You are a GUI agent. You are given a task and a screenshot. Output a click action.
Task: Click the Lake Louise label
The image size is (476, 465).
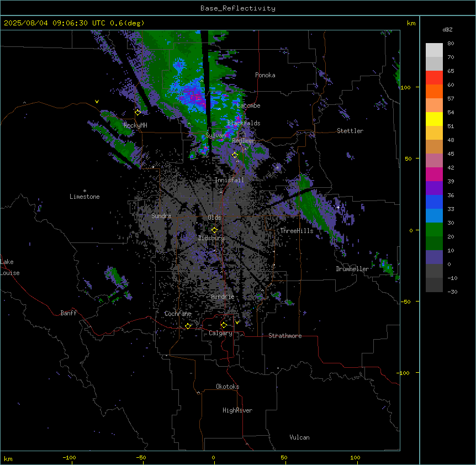pos(10,267)
